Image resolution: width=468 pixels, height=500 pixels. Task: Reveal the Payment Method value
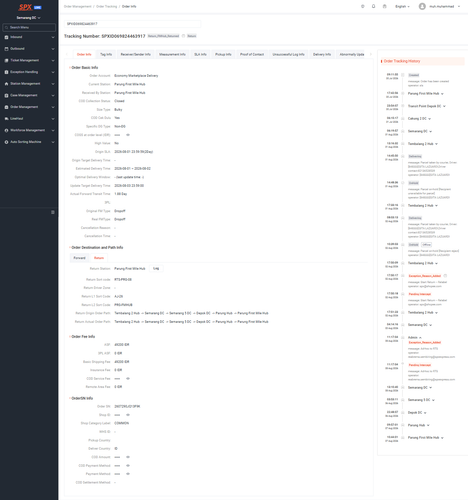(128, 474)
